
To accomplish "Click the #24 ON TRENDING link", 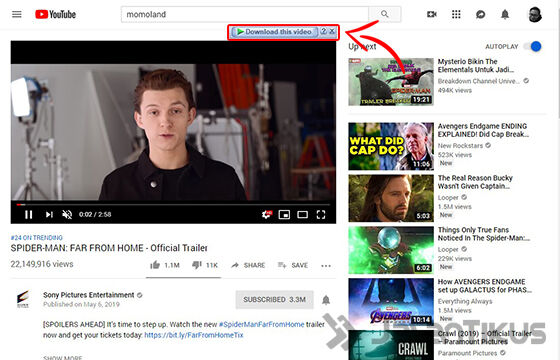I will coord(36,238).
